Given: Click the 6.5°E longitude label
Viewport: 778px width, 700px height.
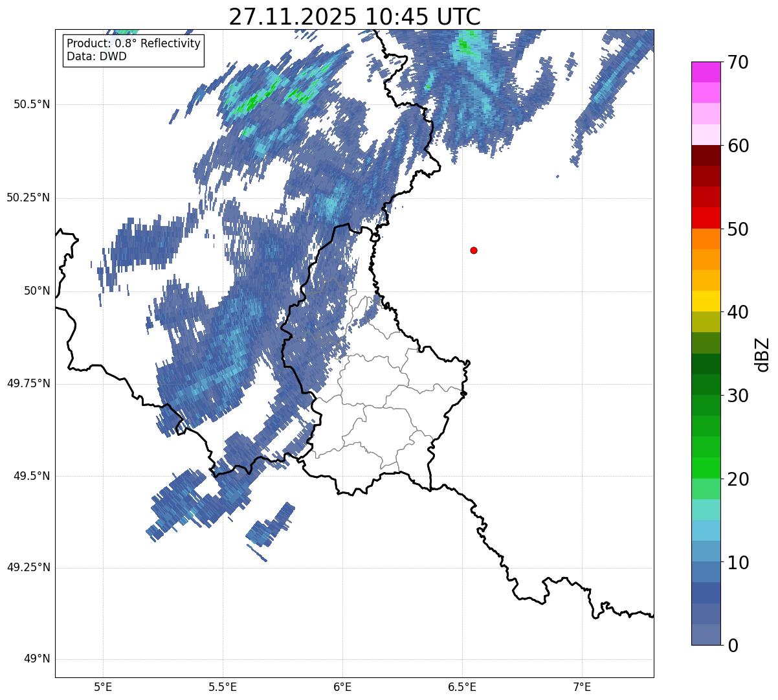Looking at the screenshot, I should click(462, 686).
